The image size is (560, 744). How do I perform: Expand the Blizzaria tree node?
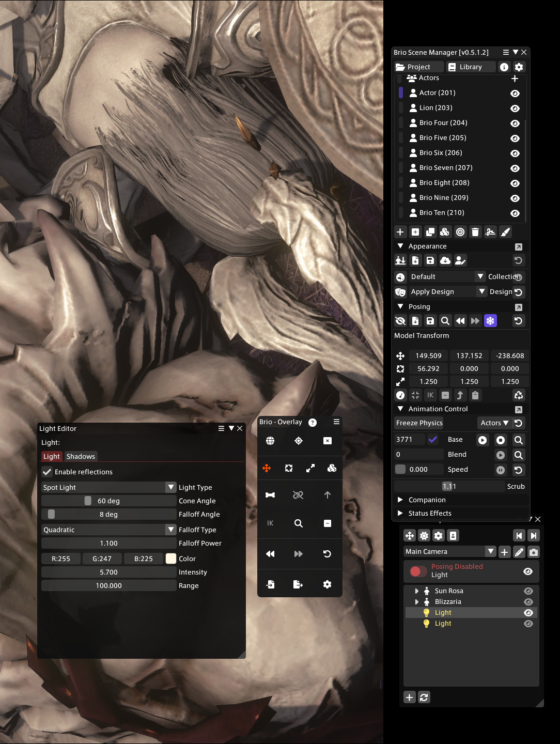417,602
